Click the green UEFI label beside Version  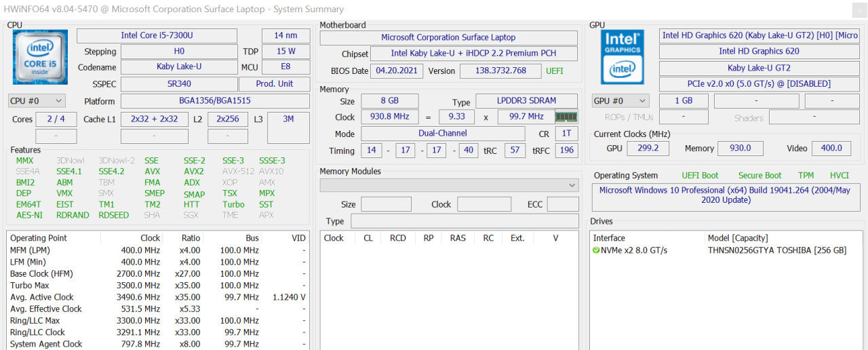coord(554,71)
